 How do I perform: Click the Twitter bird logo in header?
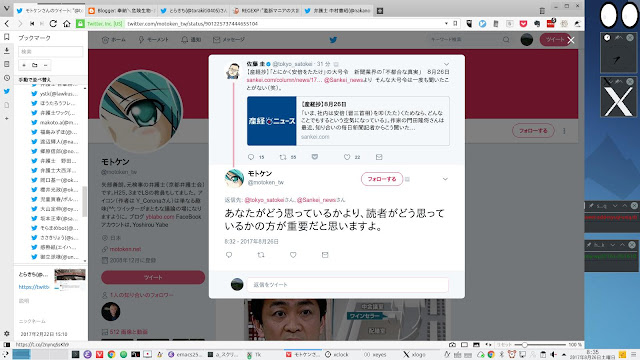tap(333, 40)
